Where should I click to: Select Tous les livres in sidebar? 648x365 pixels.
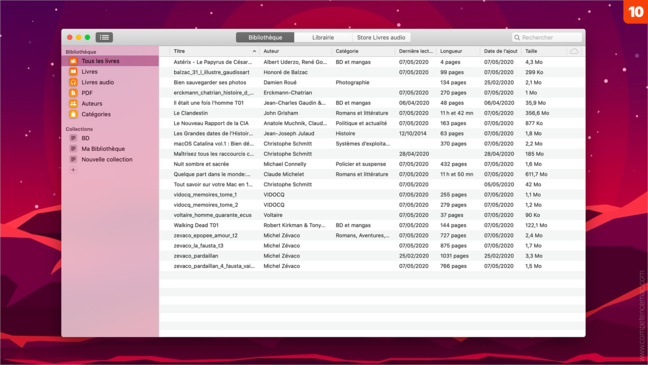pos(110,61)
